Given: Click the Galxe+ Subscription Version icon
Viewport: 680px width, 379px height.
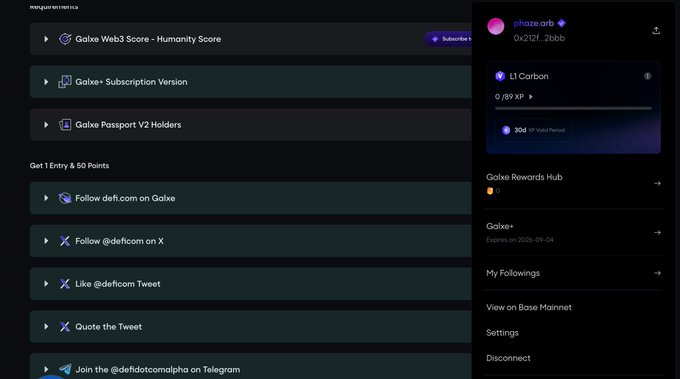Looking at the screenshot, I should (65, 82).
